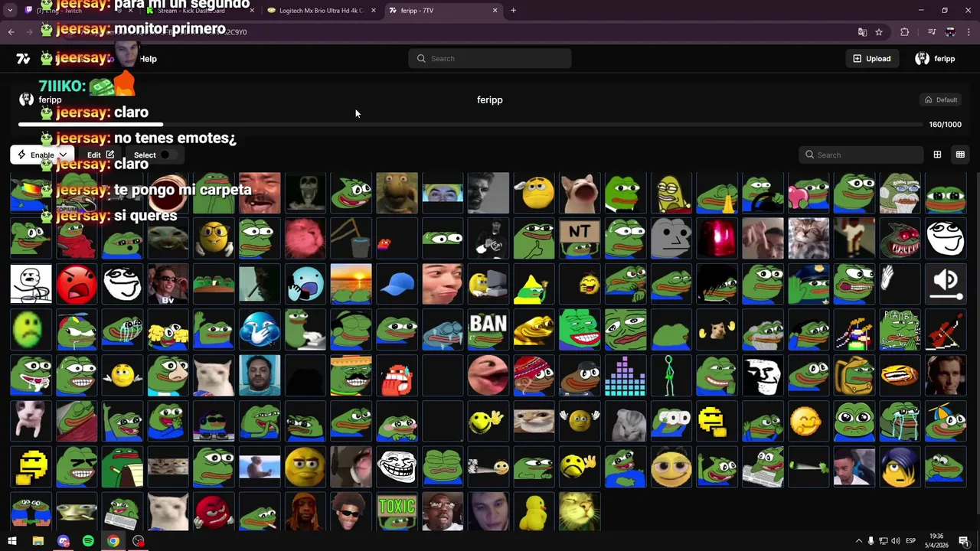Viewport: 980px width, 551px height.
Task: Open the Help menu item
Action: (149, 59)
